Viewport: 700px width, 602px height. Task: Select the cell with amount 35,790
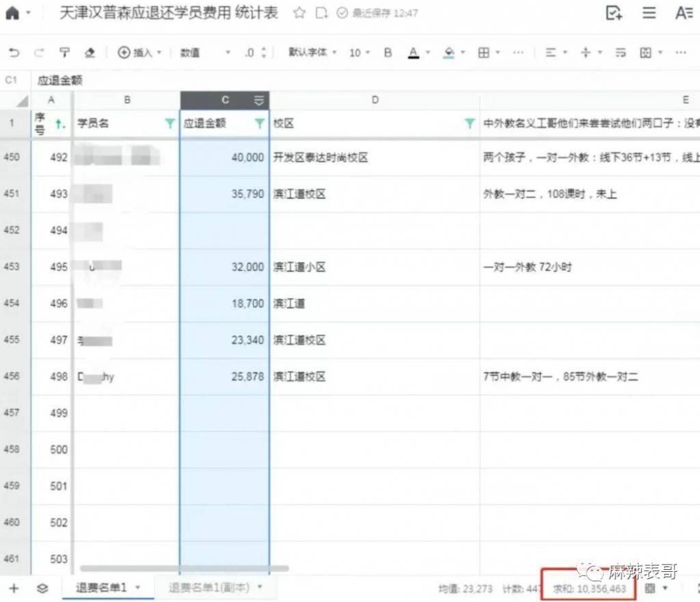(x=224, y=194)
